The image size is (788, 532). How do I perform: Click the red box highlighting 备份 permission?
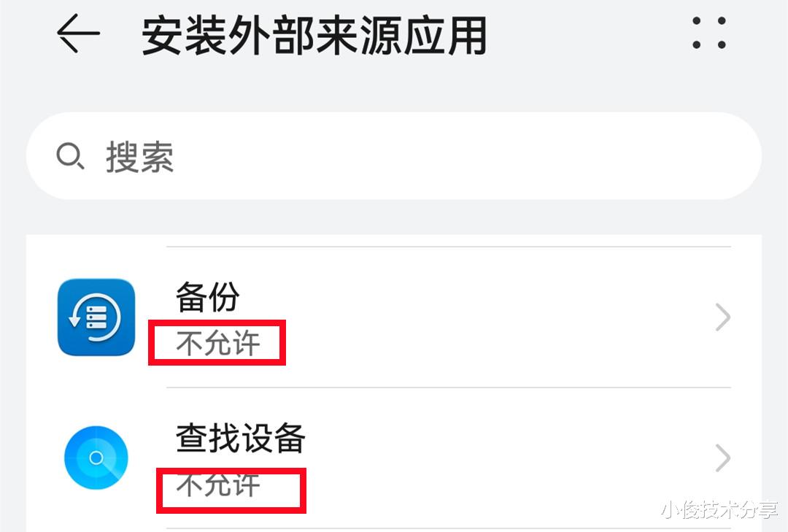tap(217, 342)
